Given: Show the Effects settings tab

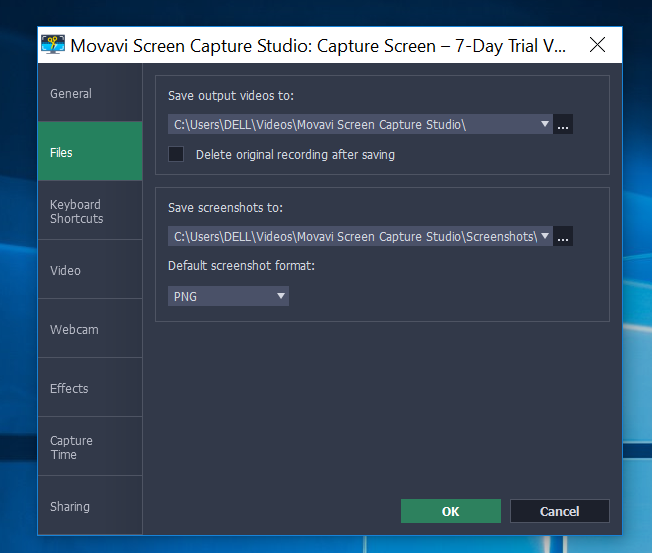Looking at the screenshot, I should click(x=90, y=388).
